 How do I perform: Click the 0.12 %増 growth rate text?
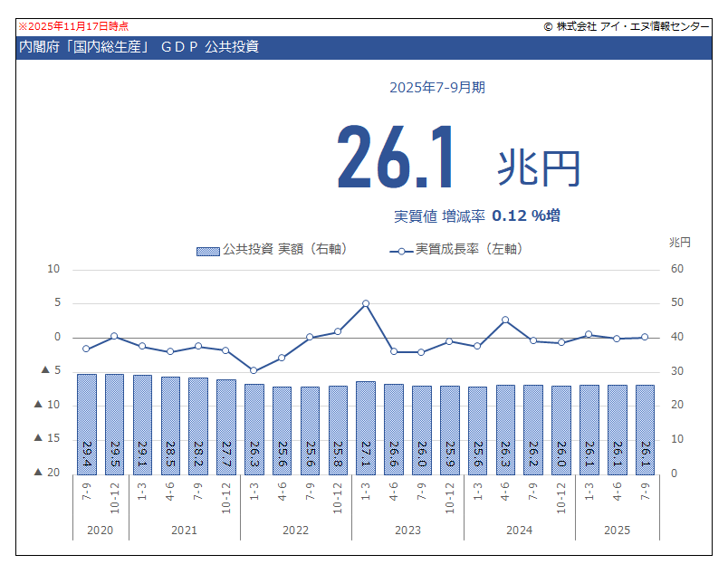coord(526,215)
